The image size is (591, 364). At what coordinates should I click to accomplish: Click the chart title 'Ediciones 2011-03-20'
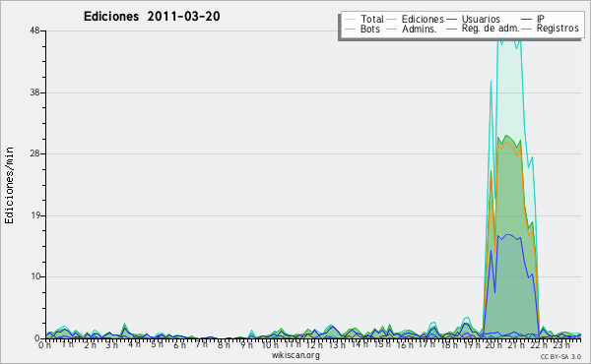(152, 17)
